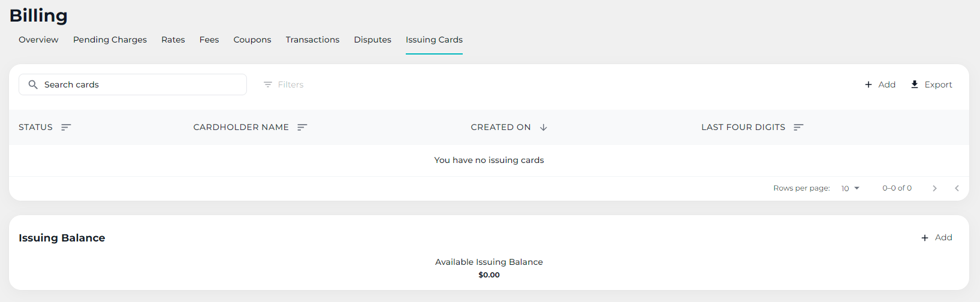Open the Disputes tab
This screenshot has height=302, width=980.
click(372, 40)
